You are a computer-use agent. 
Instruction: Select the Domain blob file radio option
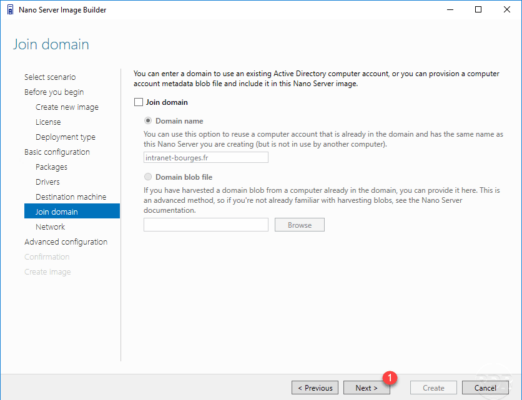coord(148,177)
